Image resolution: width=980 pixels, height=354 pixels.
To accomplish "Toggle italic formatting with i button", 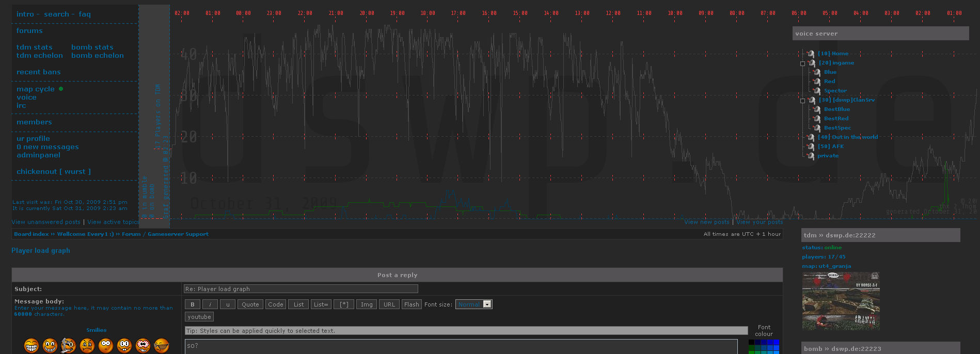I will (x=210, y=304).
